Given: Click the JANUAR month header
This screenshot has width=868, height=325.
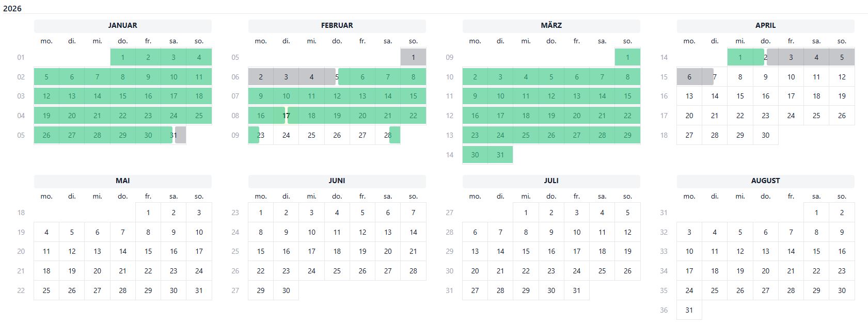Looking at the screenshot, I should click(x=122, y=25).
